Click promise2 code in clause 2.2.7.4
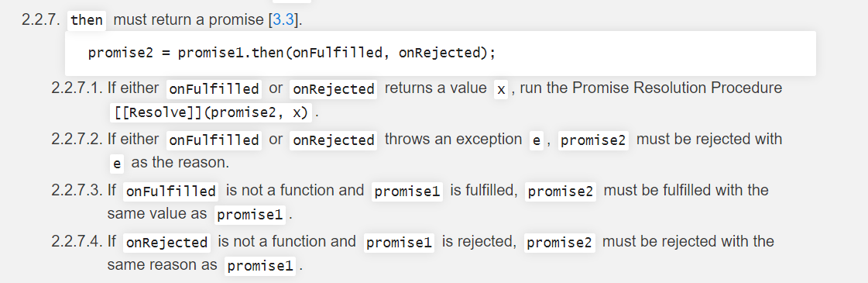The width and height of the screenshot is (868, 283). point(559,243)
